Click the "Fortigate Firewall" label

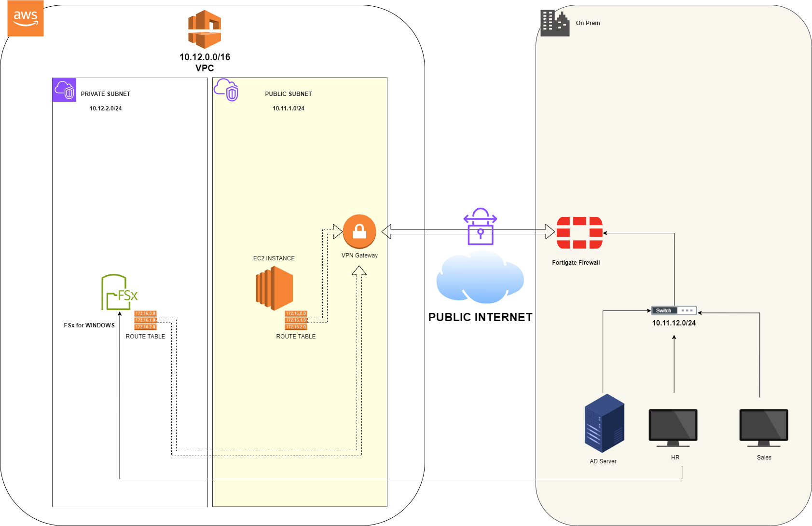(576, 263)
